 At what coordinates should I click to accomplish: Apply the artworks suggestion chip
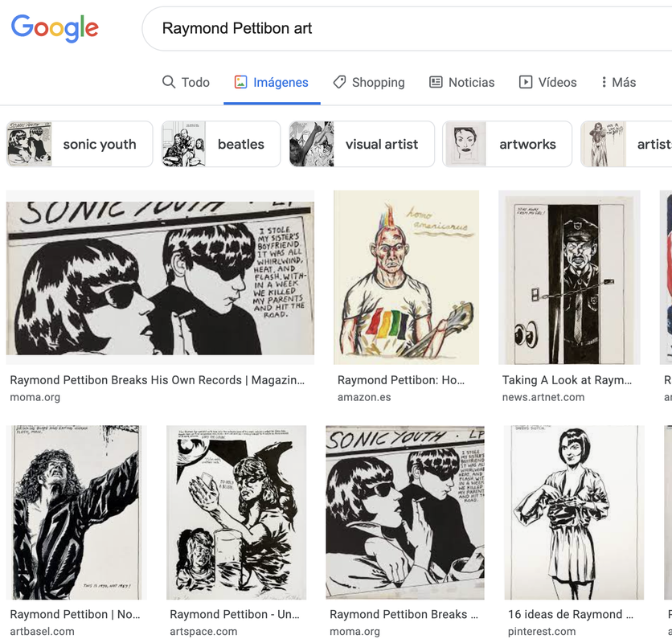coord(507,144)
